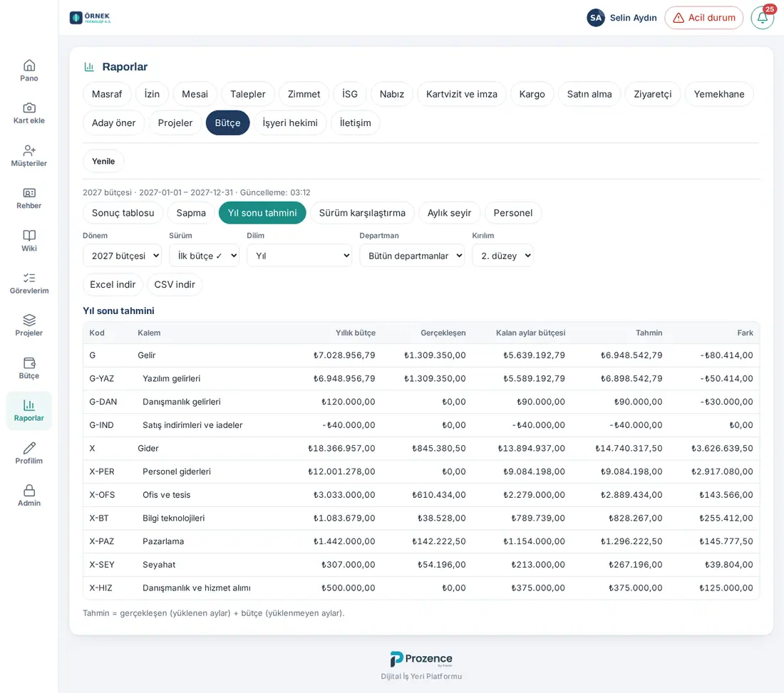The width and height of the screenshot is (784, 693).
Task: Open the Admin lock icon
Action: coord(29,490)
